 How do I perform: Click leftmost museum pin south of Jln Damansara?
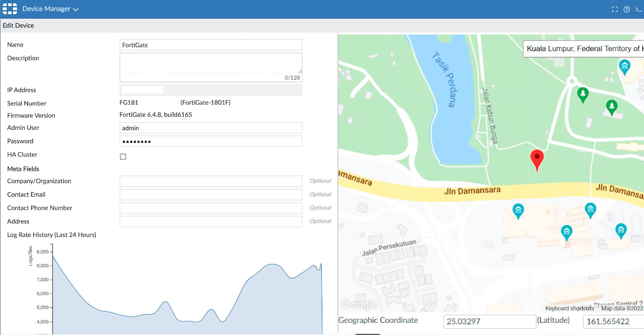pyautogui.click(x=518, y=211)
